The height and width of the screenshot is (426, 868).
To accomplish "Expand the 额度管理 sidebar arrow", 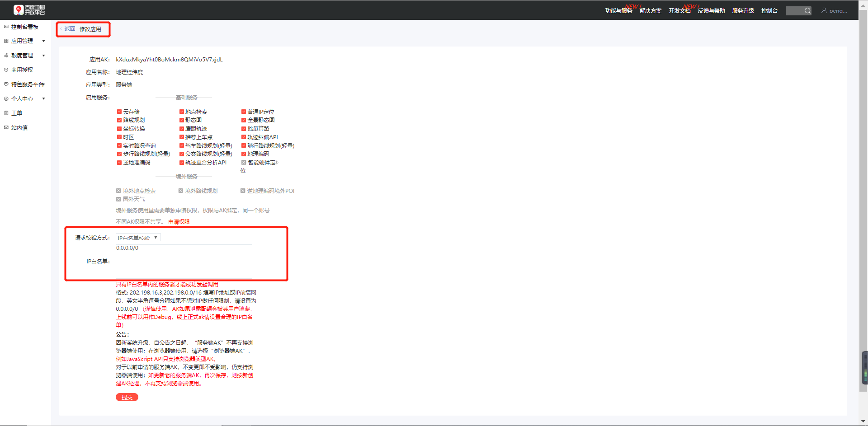I will 44,56.
